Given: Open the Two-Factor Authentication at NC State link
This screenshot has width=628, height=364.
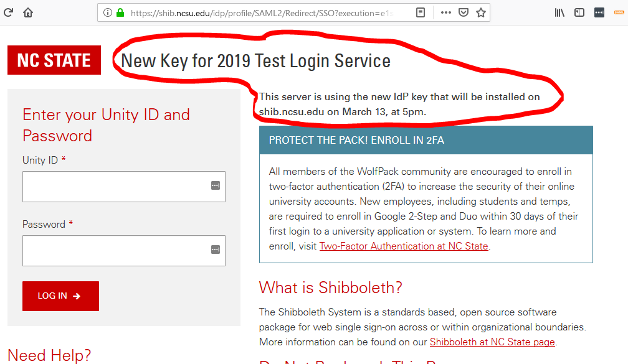Looking at the screenshot, I should pos(404,246).
